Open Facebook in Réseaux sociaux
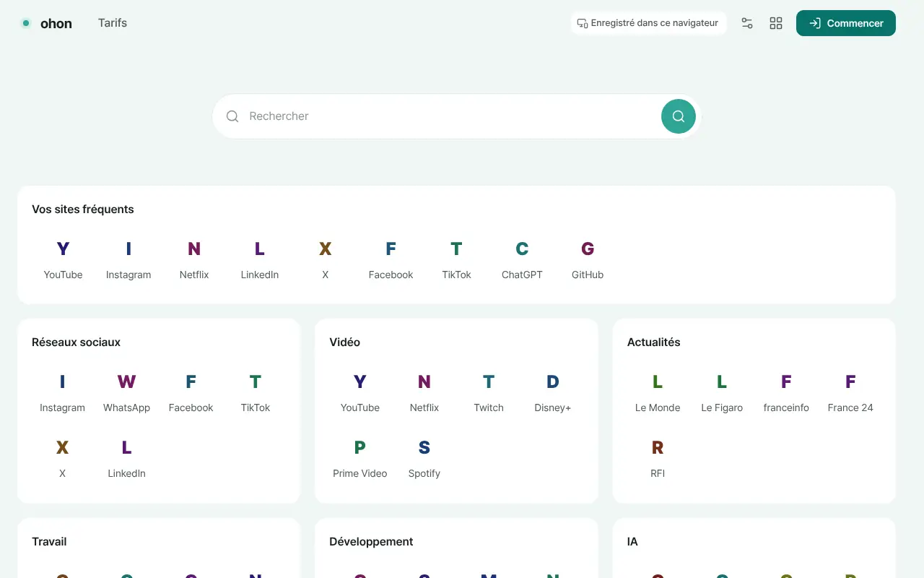 191,393
